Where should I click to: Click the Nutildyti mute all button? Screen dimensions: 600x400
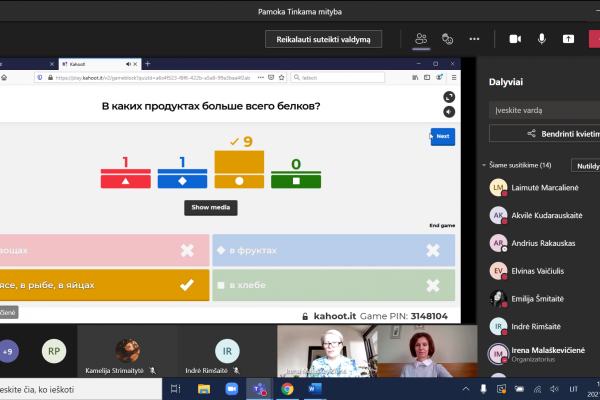pos(585,166)
